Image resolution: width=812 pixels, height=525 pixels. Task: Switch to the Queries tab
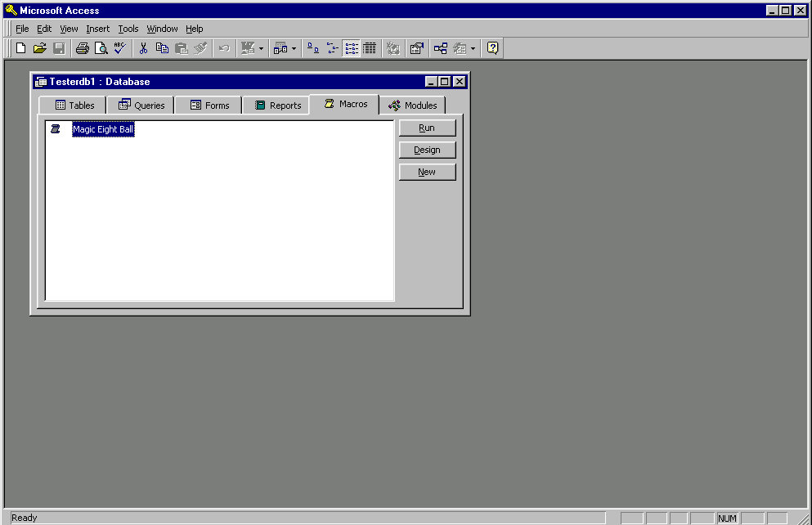coord(141,105)
